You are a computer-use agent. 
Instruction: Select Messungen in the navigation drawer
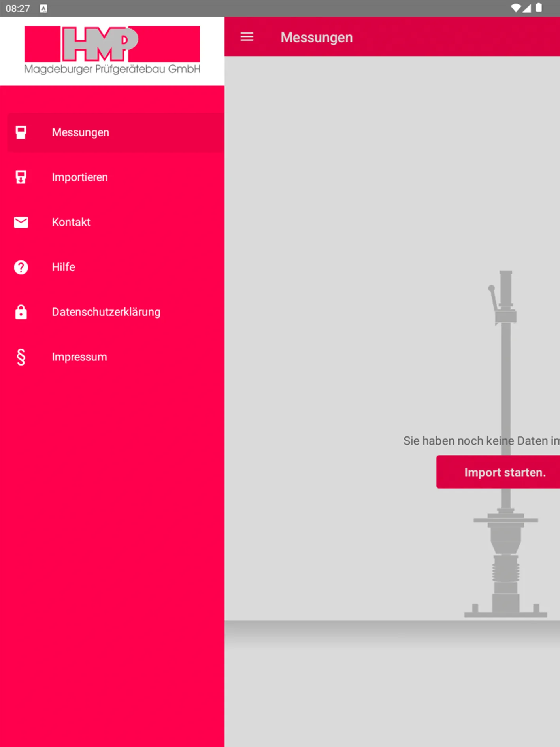[116, 132]
